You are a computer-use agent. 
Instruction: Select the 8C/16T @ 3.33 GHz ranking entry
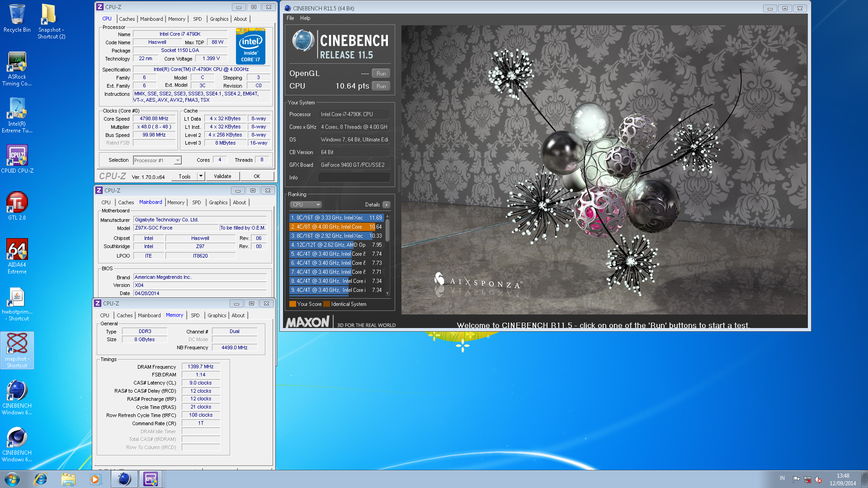pyautogui.click(x=336, y=218)
